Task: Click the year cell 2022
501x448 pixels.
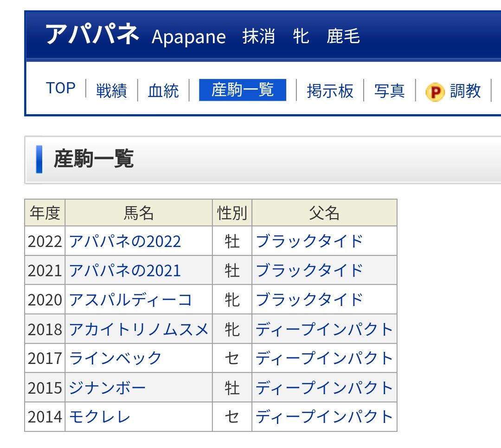Action: coord(45,241)
